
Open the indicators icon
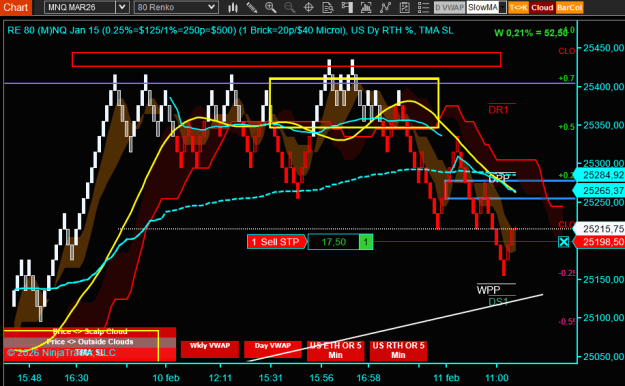coord(385,8)
